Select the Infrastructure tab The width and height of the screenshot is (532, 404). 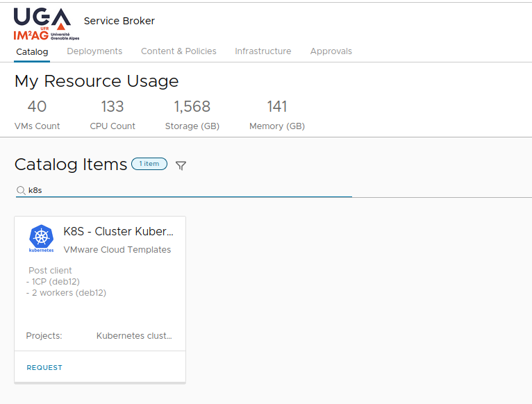263,51
